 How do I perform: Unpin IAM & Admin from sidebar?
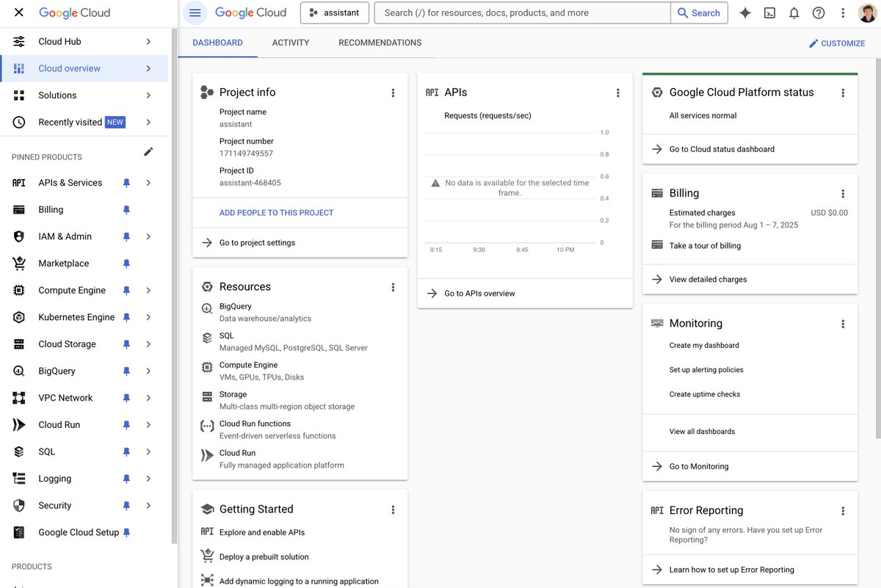(126, 236)
